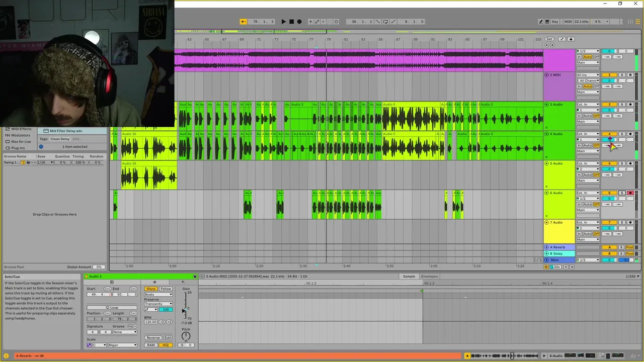Select the Modulators browser category
The width and height of the screenshot is (644, 362).
pyautogui.click(x=21, y=135)
